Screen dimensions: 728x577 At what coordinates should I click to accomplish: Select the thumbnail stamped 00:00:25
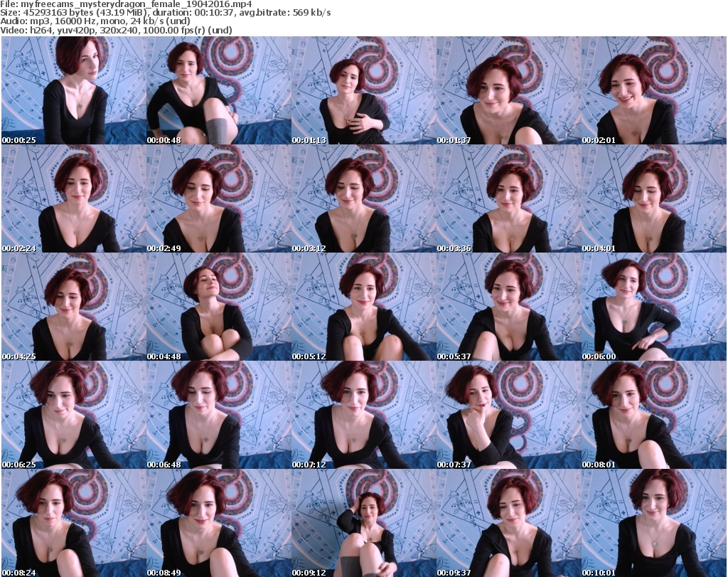74,90
